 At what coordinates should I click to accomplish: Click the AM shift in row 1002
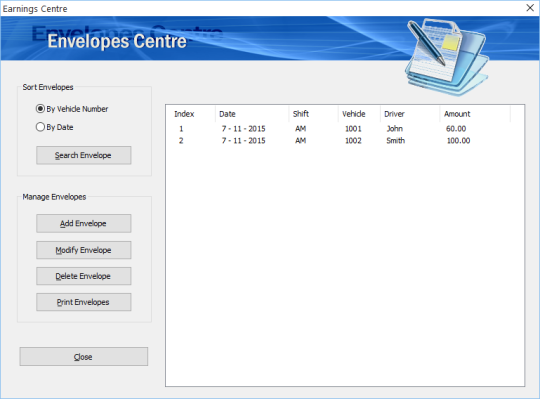point(301,140)
